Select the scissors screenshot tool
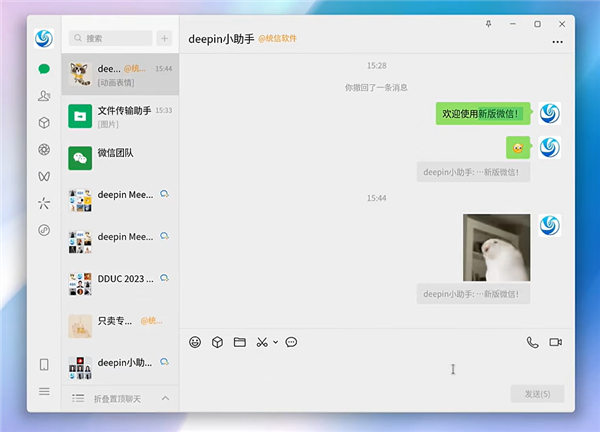Image resolution: width=600 pixels, height=432 pixels. coord(262,342)
